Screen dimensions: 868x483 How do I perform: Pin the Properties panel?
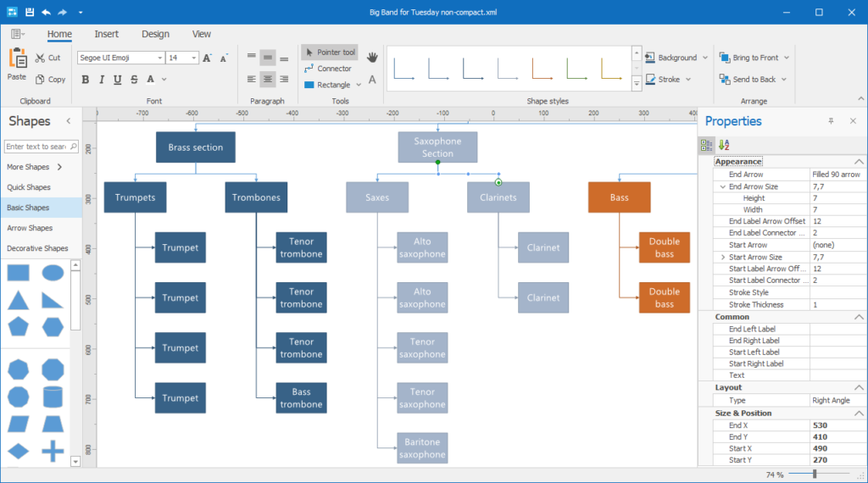(831, 121)
